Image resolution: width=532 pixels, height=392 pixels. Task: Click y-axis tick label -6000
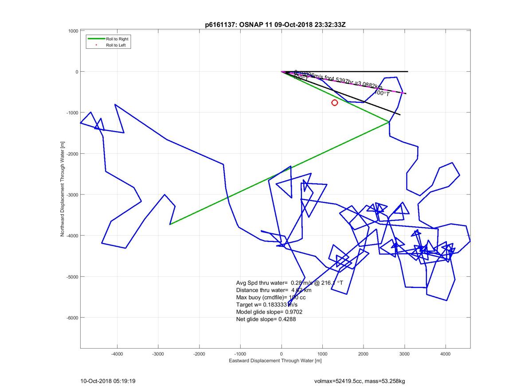tap(72, 318)
